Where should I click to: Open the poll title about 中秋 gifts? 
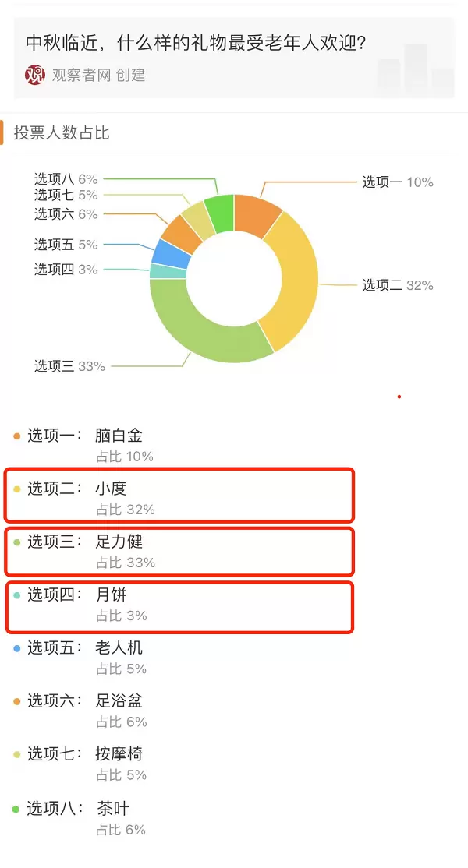click(x=197, y=43)
